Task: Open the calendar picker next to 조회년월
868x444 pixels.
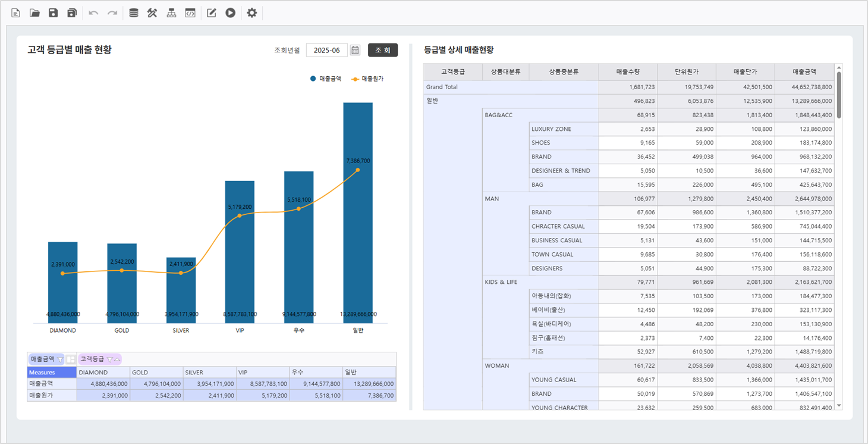Action: (355, 50)
